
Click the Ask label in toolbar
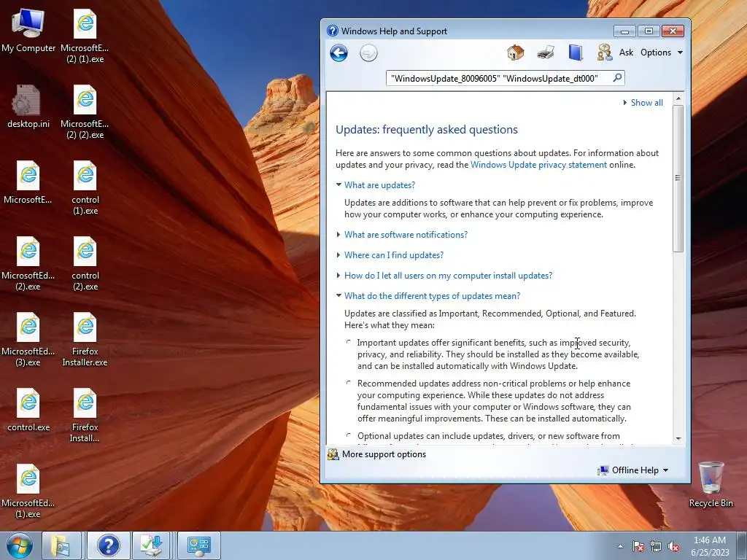tap(626, 52)
